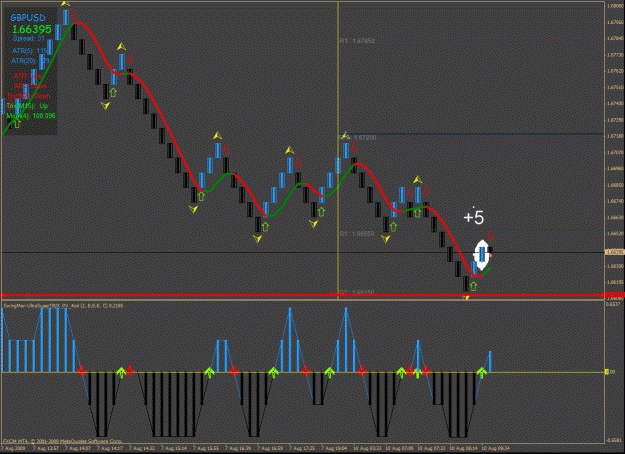Click the 7 Aug 16:39 time label

point(238,448)
